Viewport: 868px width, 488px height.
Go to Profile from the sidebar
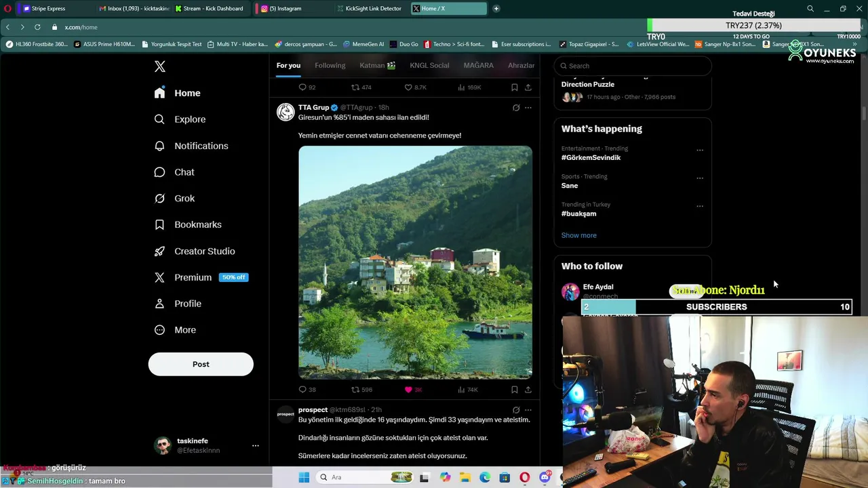(178, 304)
